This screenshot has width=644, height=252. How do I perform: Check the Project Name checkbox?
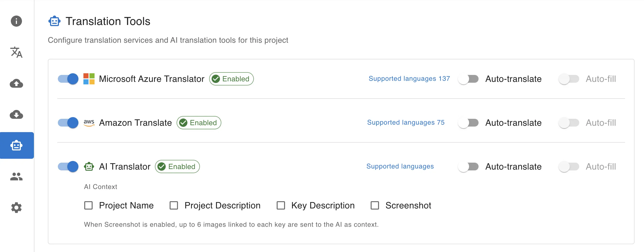tap(88, 205)
